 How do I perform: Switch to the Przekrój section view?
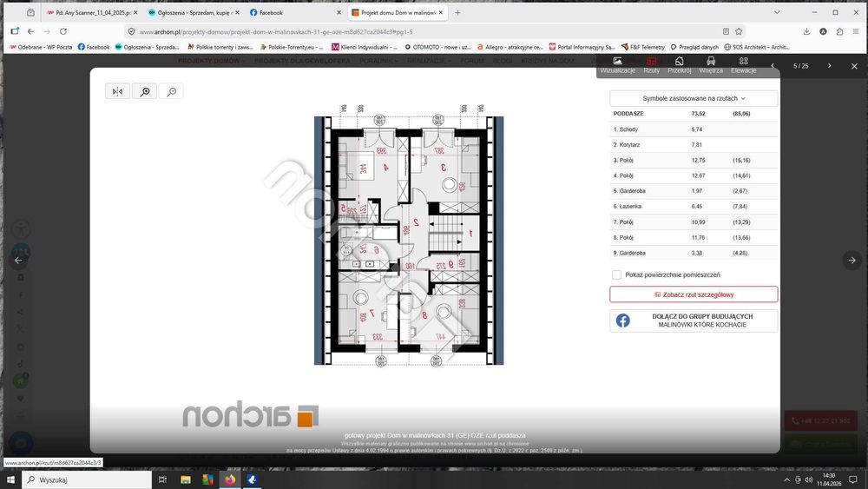tap(680, 65)
